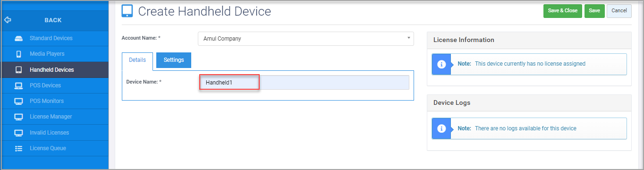
Task: Click the POS Monitors screen icon
Action: [x=19, y=101]
